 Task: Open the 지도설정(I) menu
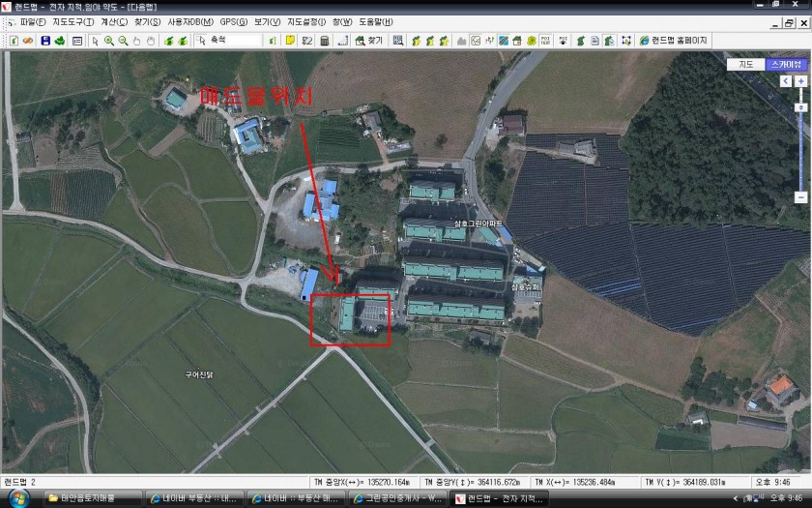(x=306, y=21)
